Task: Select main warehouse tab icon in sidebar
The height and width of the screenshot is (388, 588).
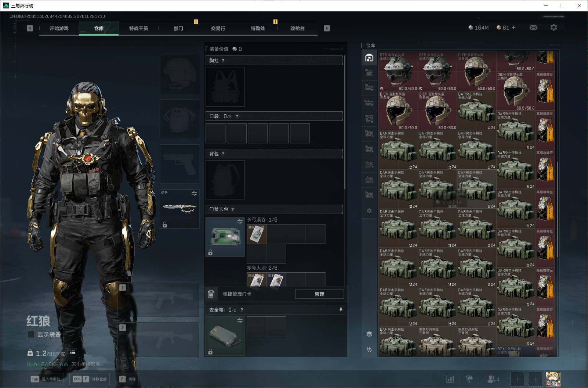Action: tap(369, 58)
